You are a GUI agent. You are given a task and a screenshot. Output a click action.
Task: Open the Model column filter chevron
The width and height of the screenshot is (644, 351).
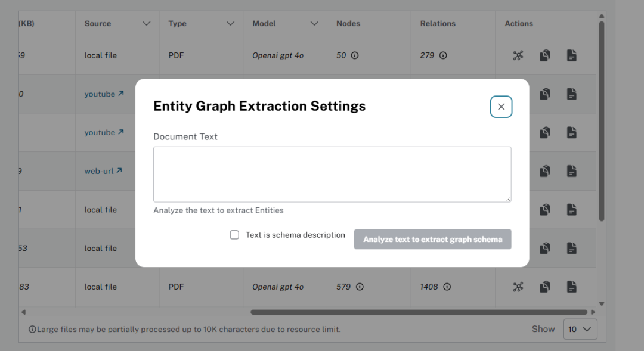pos(315,24)
